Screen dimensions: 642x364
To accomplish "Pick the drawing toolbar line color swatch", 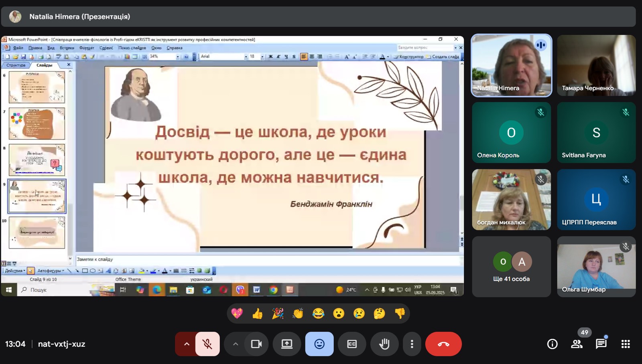I will pos(153,271).
